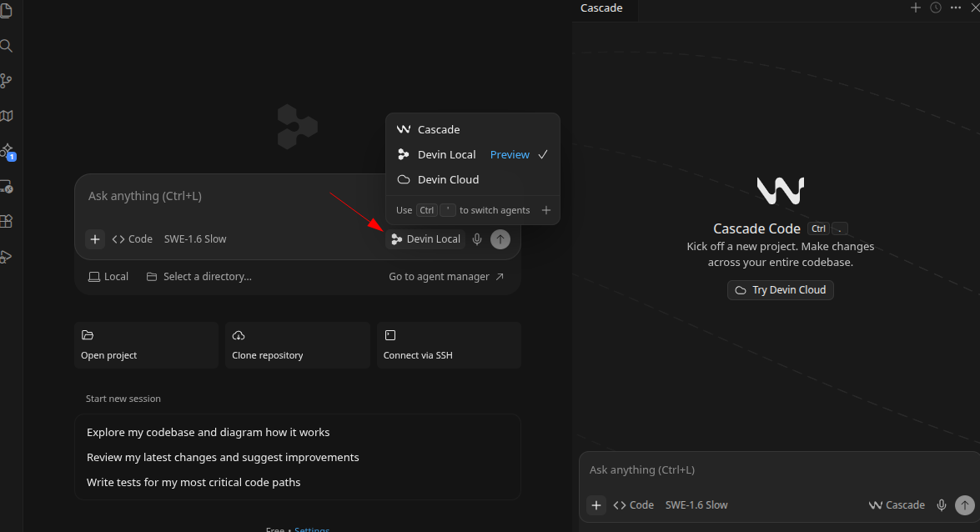
Task: Click the plus icon in the main prompt box
Action: tap(95, 238)
